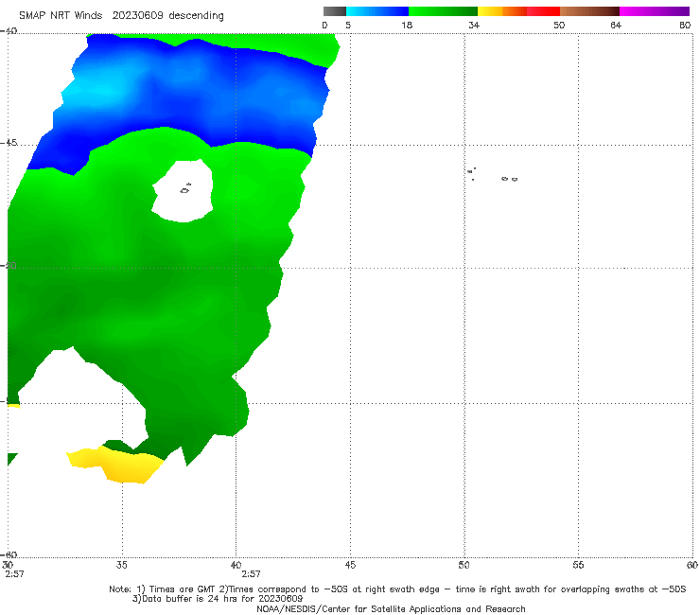This screenshot has height=615, width=700.
Task: Click the colorbar label '50'
Action: click(x=559, y=25)
